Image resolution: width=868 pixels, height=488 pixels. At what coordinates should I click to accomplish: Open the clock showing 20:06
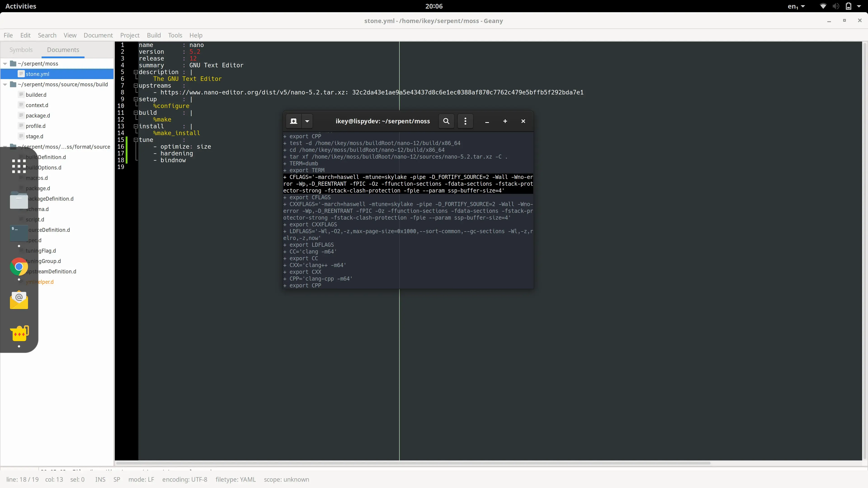tap(434, 6)
